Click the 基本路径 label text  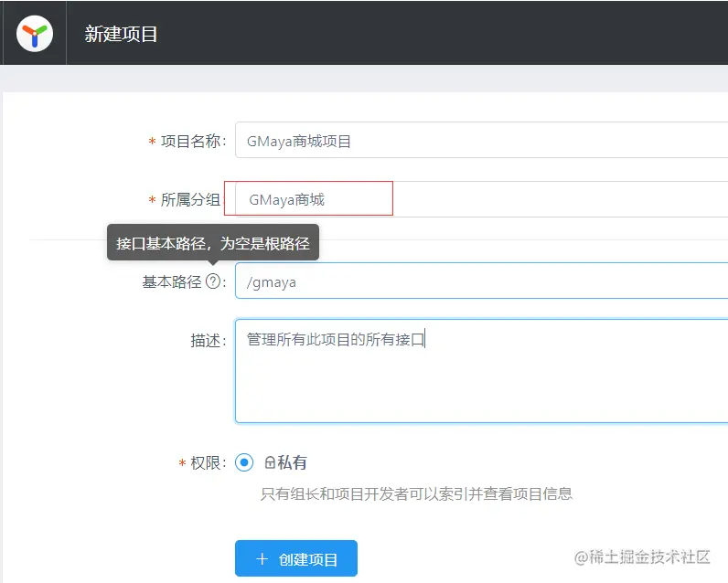[x=172, y=281]
